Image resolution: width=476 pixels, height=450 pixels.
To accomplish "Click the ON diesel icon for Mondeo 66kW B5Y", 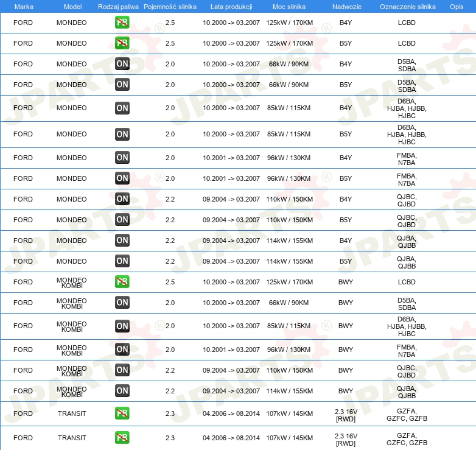I will pyautogui.click(x=122, y=85).
